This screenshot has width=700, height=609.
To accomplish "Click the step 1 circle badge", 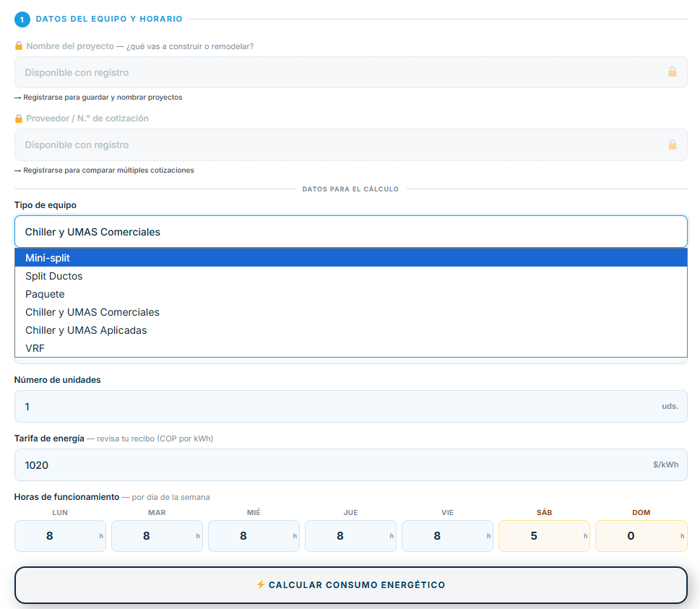I will (22, 20).
